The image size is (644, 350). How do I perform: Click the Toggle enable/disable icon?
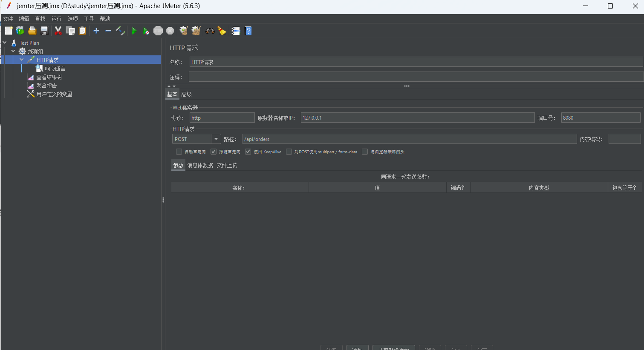(x=120, y=31)
